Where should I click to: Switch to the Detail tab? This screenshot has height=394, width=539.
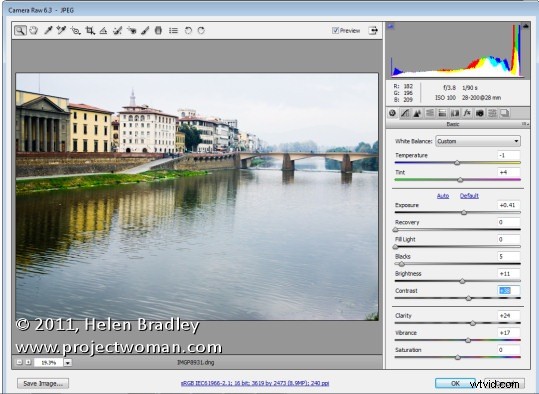point(417,113)
